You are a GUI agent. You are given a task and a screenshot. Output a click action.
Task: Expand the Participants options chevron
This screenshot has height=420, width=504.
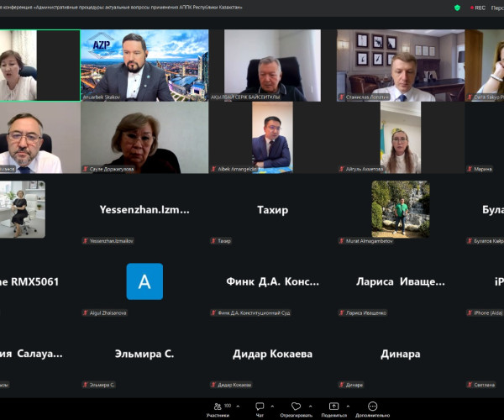click(238, 407)
